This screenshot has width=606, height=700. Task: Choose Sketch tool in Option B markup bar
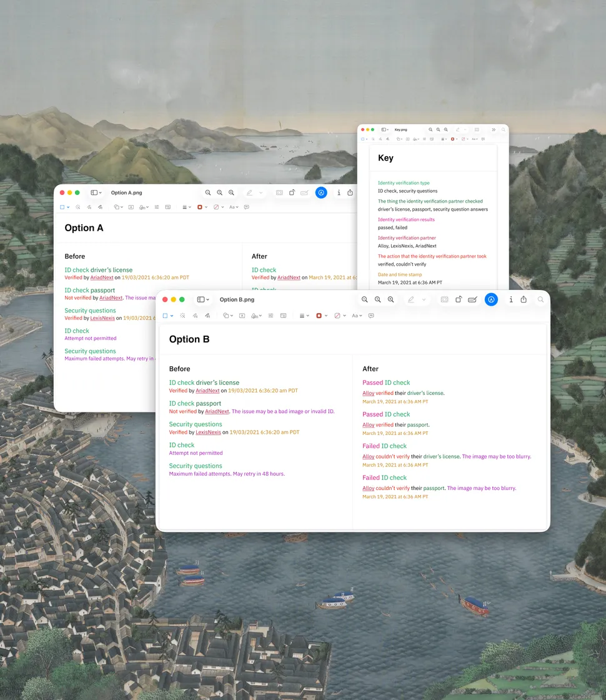click(195, 316)
